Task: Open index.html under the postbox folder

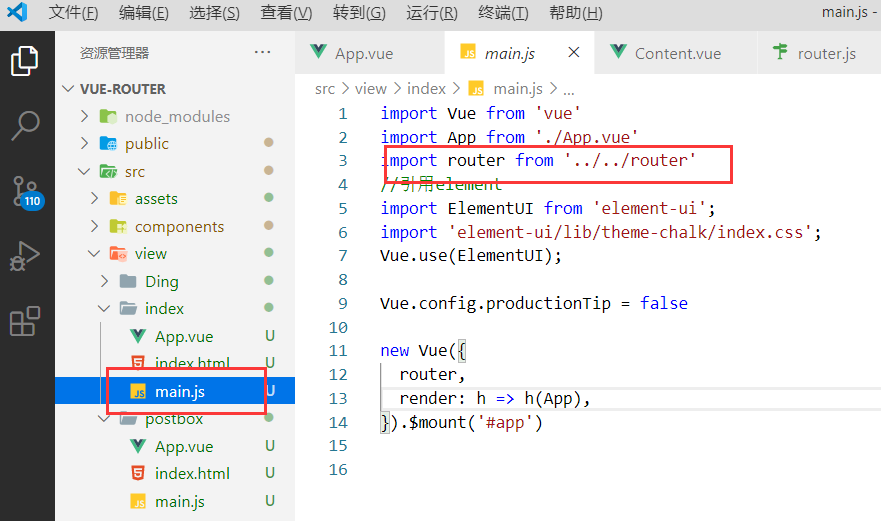Action: (192, 473)
